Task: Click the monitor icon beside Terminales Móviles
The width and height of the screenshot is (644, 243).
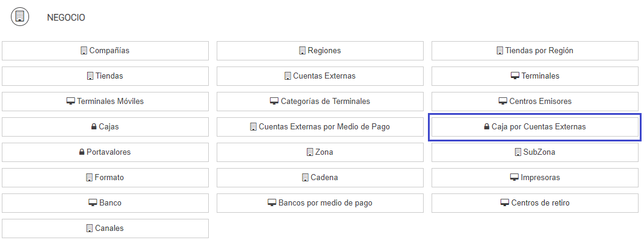Action: pyautogui.click(x=70, y=102)
